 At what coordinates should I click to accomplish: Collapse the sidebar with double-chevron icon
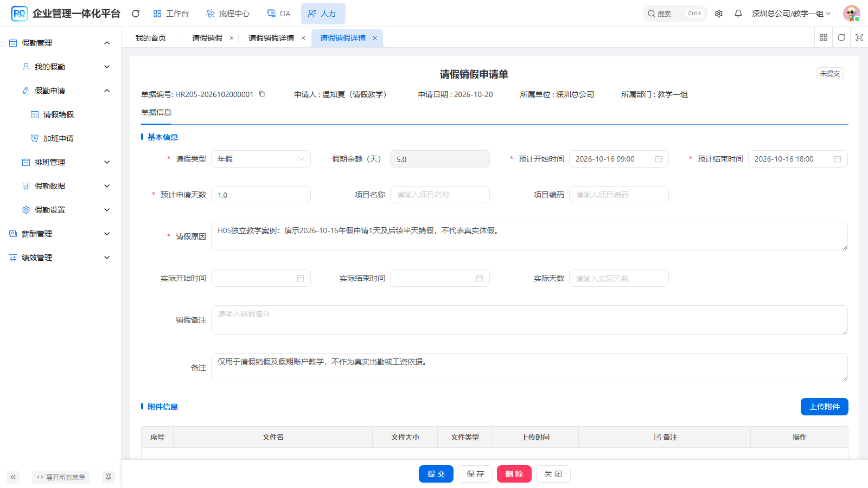[x=13, y=477]
